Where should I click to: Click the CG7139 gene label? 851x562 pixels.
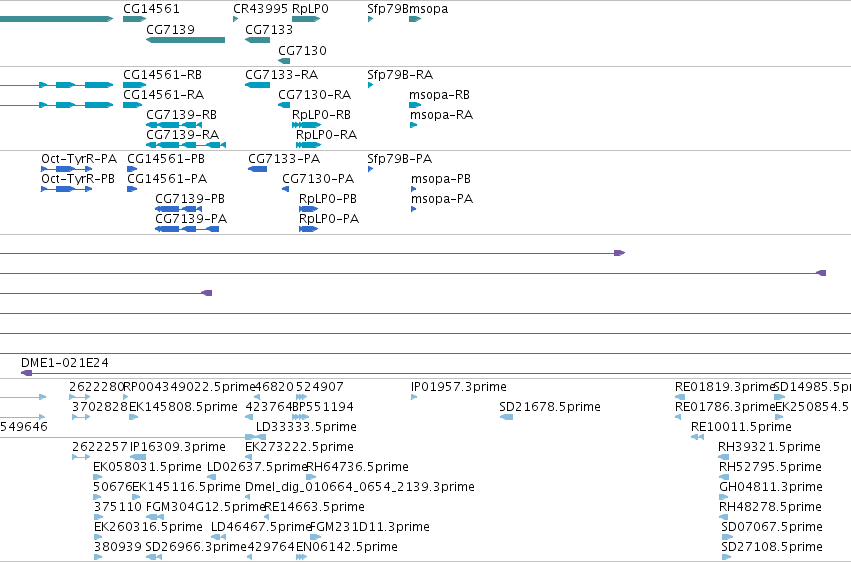pos(170,30)
